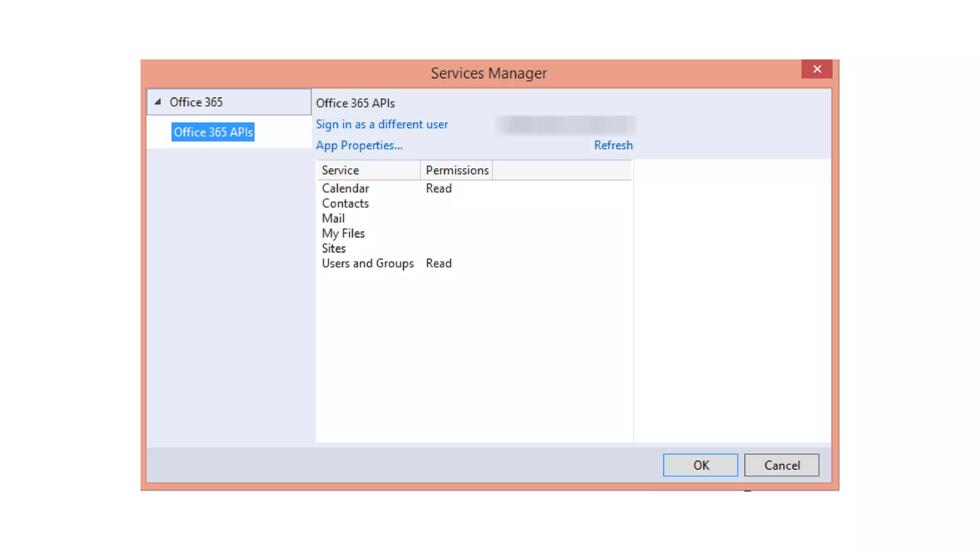
Task: Select the Contacts service row
Action: (x=345, y=203)
